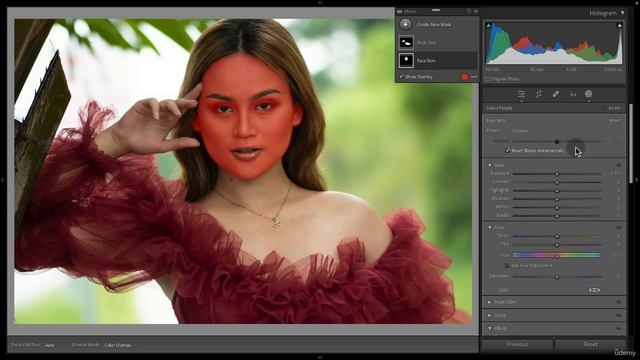Click the Tint slider handle
Screen dimensions: 640x360
(557, 244)
